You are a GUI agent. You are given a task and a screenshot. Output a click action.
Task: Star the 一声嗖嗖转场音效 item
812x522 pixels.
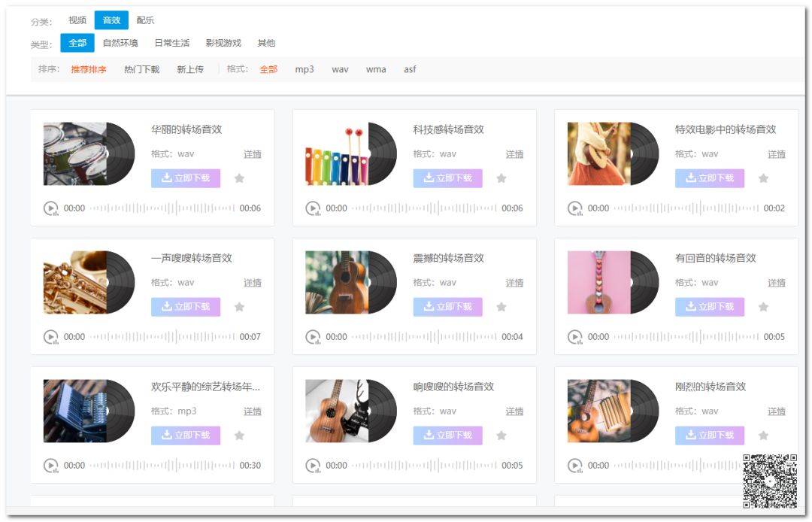tap(239, 307)
